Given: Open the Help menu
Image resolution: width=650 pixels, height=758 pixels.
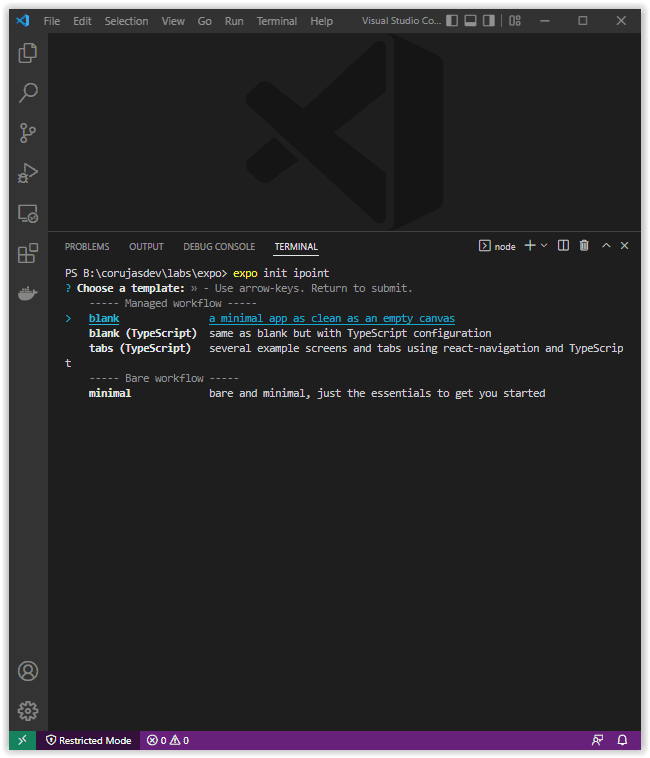Looking at the screenshot, I should click(x=321, y=21).
